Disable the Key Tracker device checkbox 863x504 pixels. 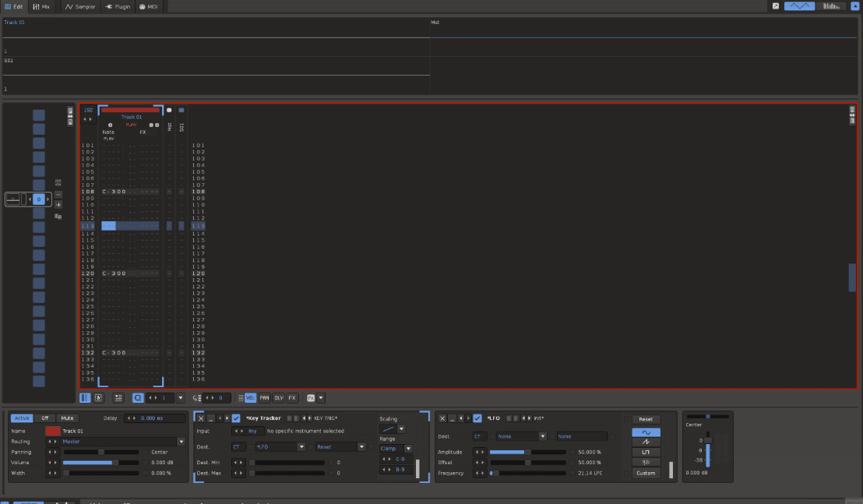236,418
